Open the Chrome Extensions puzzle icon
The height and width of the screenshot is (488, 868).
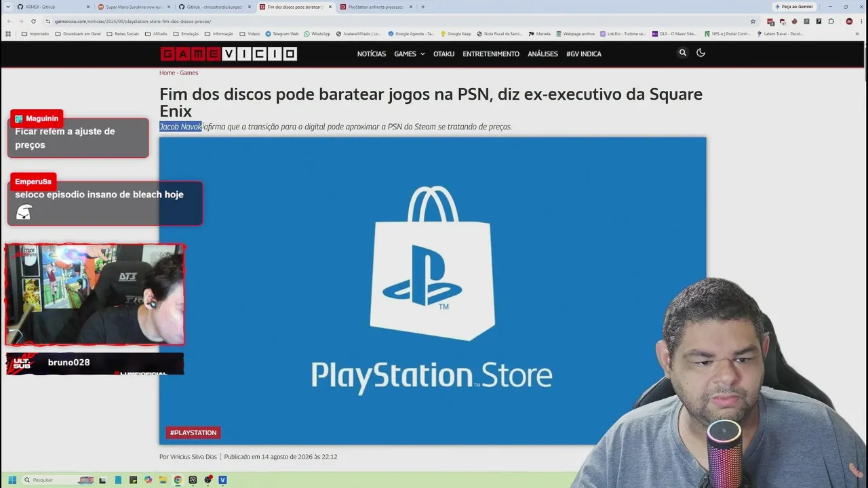[831, 21]
